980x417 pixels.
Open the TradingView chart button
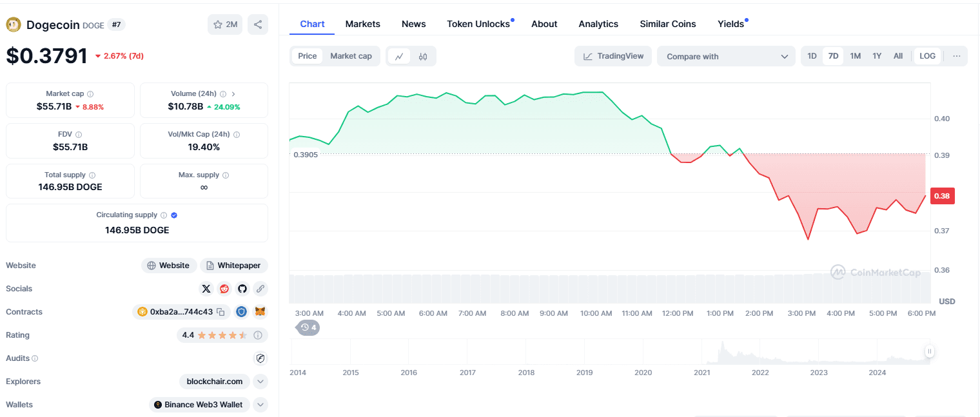613,56
